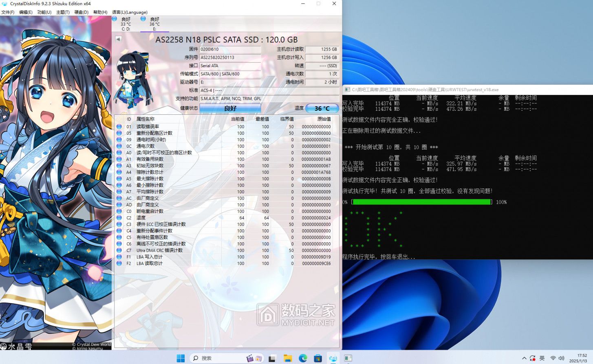Image resolution: width=593 pixels, height=364 pixels.
Task: Click the green progress bar in URWTEST console
Action: coord(422,202)
